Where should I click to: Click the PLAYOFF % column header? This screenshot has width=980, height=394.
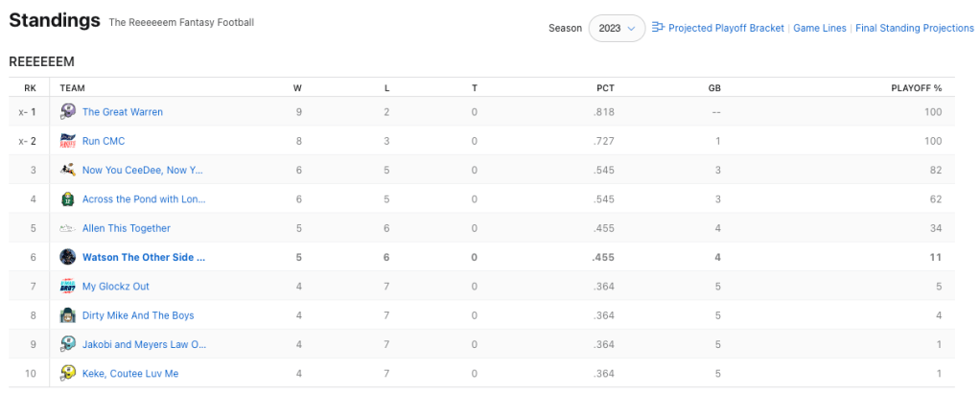(x=916, y=88)
